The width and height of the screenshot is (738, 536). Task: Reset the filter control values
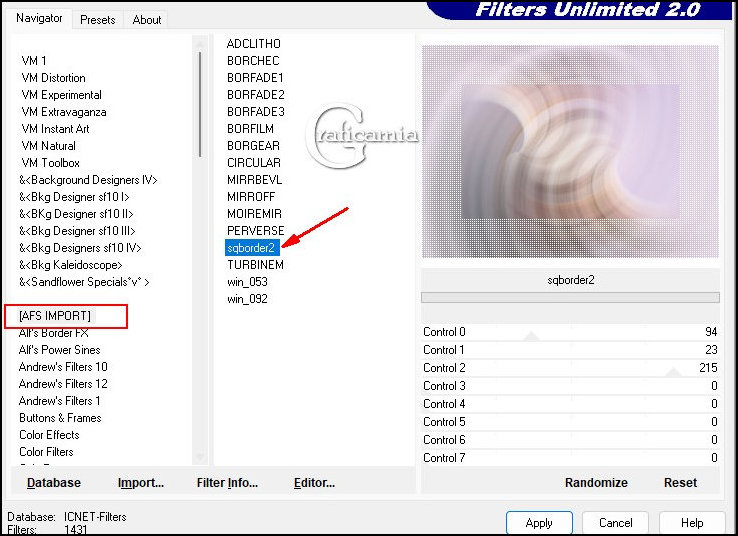(x=680, y=482)
